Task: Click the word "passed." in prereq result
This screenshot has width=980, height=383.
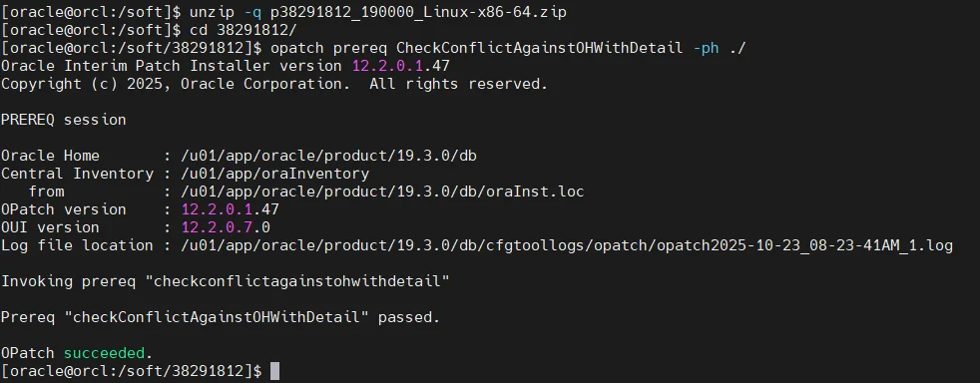Action: pyautogui.click(x=409, y=317)
